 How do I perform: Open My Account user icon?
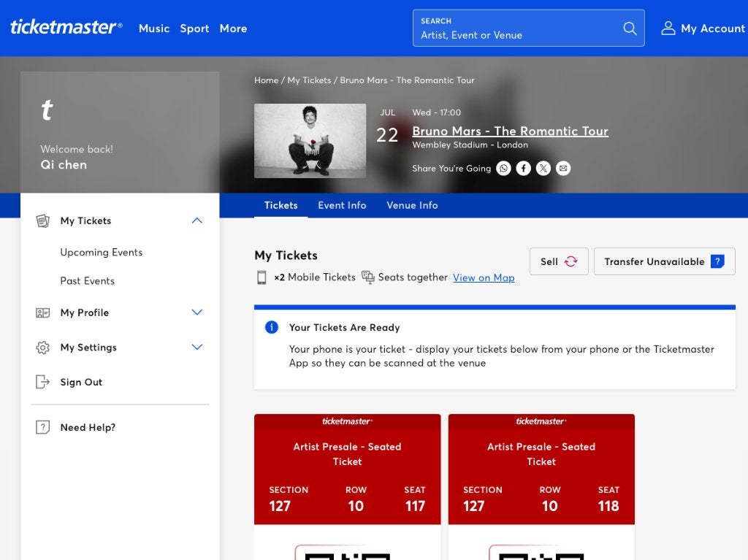tap(668, 28)
